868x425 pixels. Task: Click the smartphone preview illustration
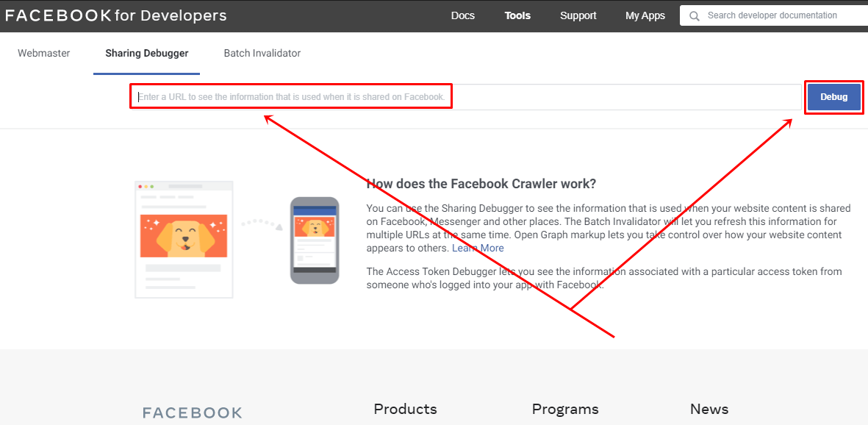(315, 240)
